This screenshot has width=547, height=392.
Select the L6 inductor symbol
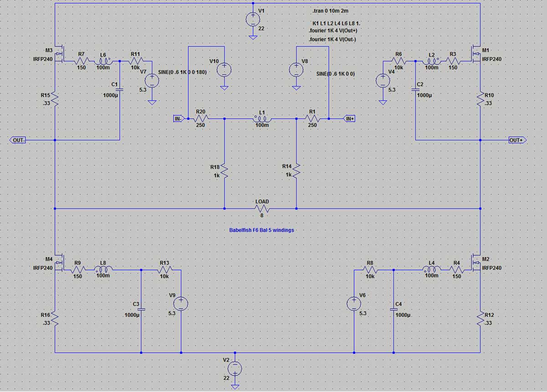tap(103, 60)
